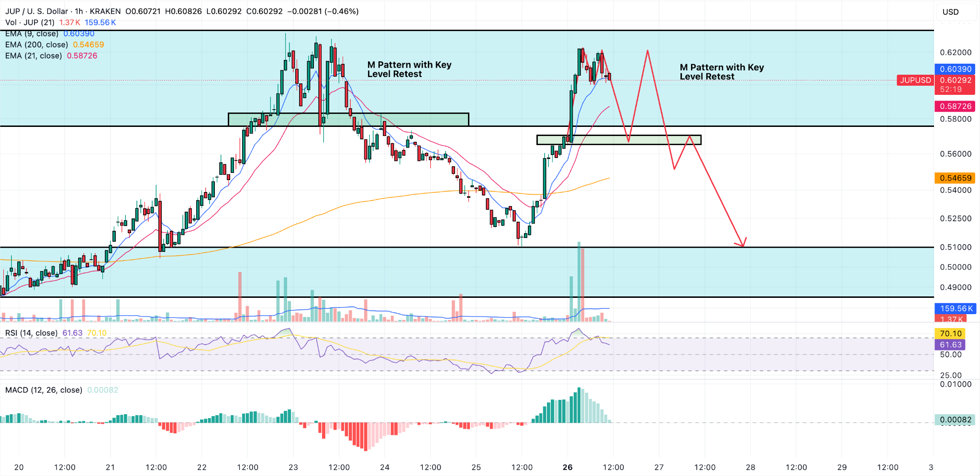Click the blue 0.60390 EMA price label
980x476 pixels.
[955, 69]
